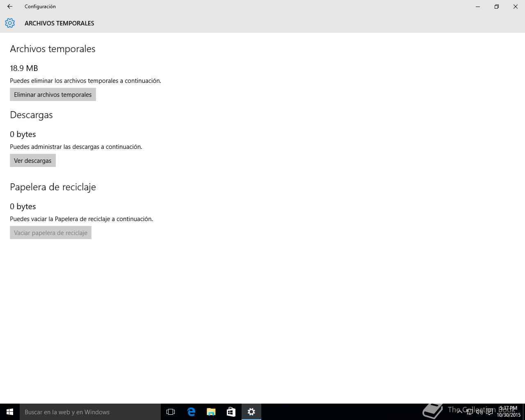
Task: Close the Configuración window
Action: point(516,7)
